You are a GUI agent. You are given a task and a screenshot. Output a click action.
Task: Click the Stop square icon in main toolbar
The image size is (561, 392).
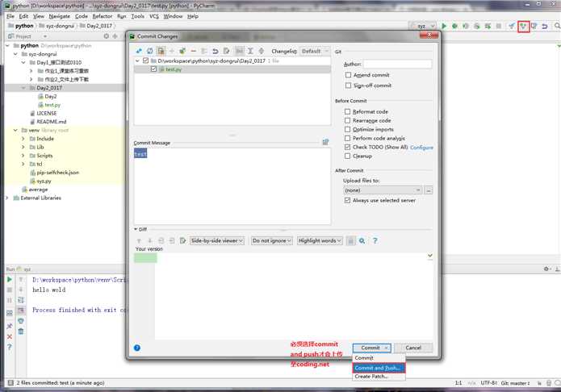[x=498, y=26]
